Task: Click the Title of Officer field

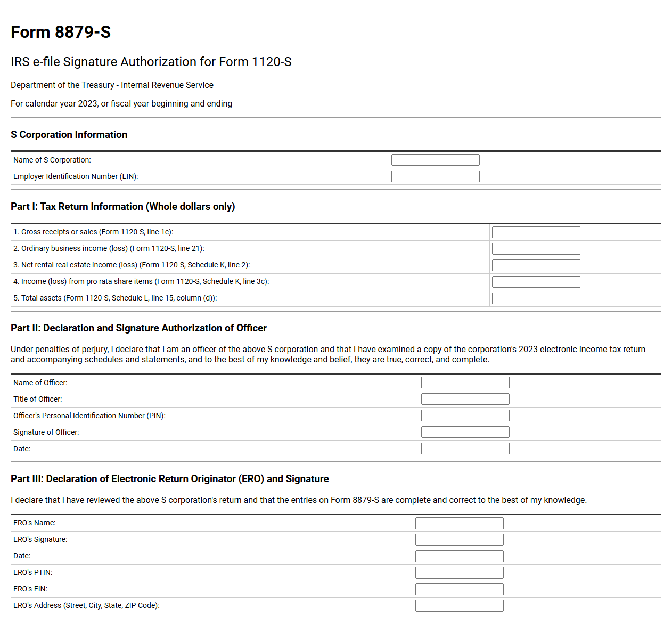Action: tap(465, 399)
